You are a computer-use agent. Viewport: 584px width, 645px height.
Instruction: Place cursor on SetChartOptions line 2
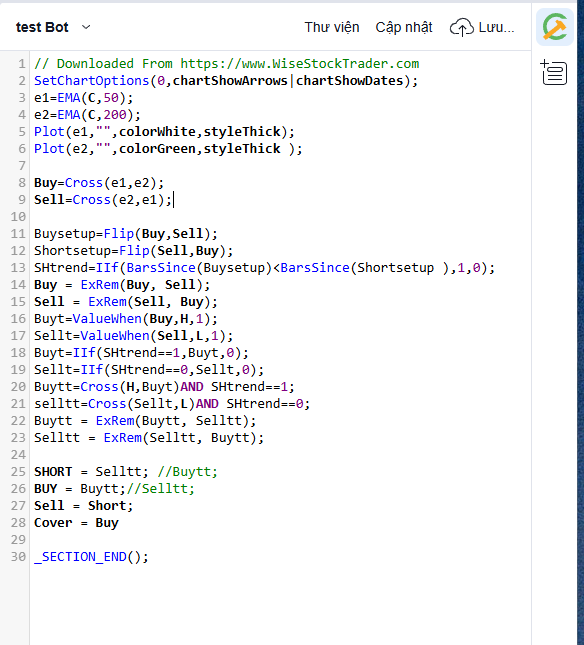226,81
